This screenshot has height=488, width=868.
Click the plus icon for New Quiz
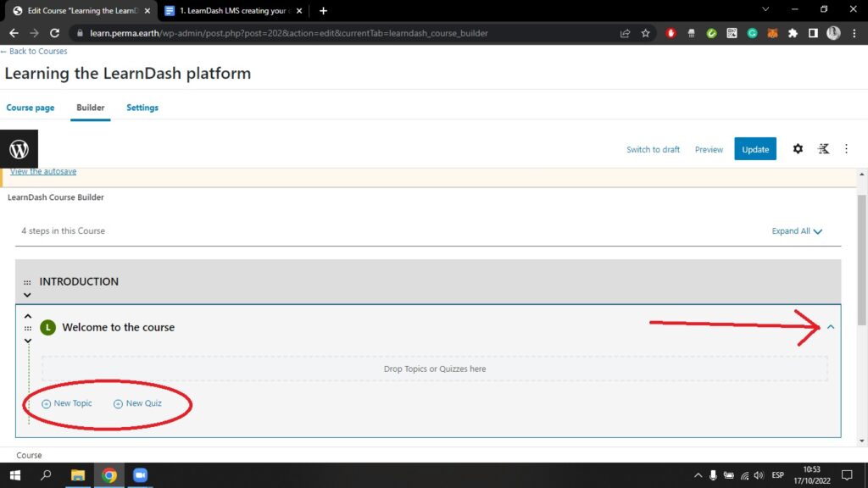point(119,404)
